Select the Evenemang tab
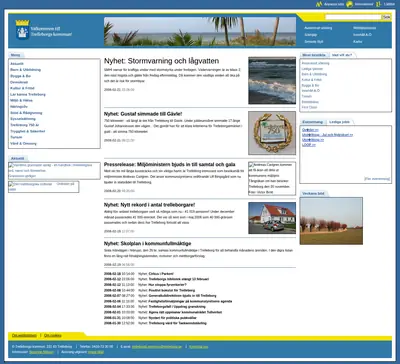Screen dimensions: 400x364 pyautogui.click(x=313, y=122)
